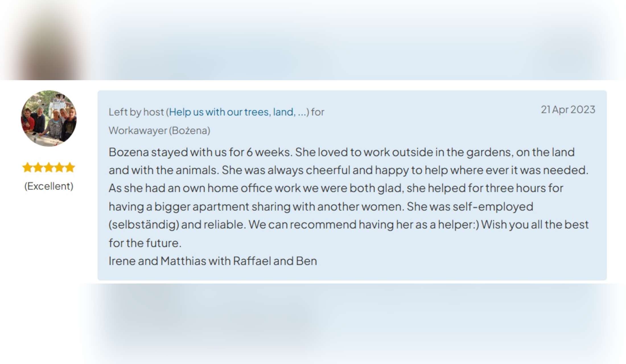Click the first yellow rating star
Screen dimensions: 626x364
(x=28, y=167)
